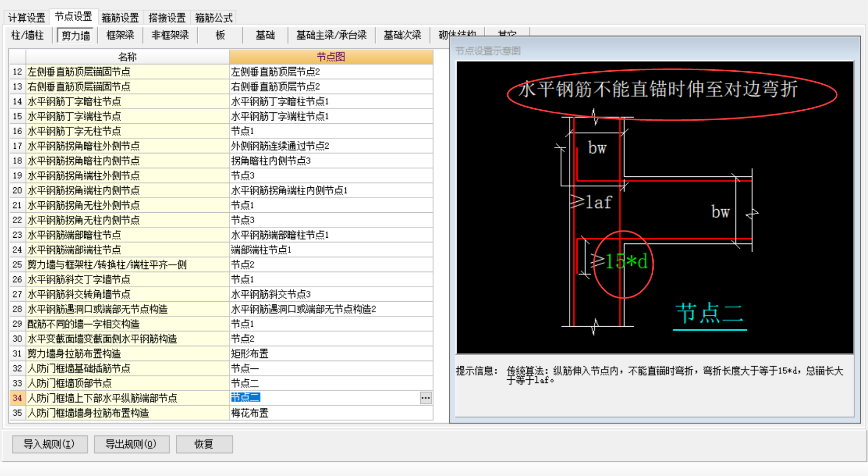Click the 节点图 column header

(x=331, y=57)
